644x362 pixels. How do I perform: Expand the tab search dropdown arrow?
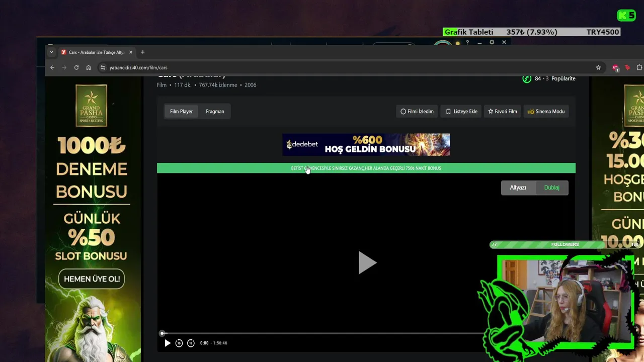(51, 52)
